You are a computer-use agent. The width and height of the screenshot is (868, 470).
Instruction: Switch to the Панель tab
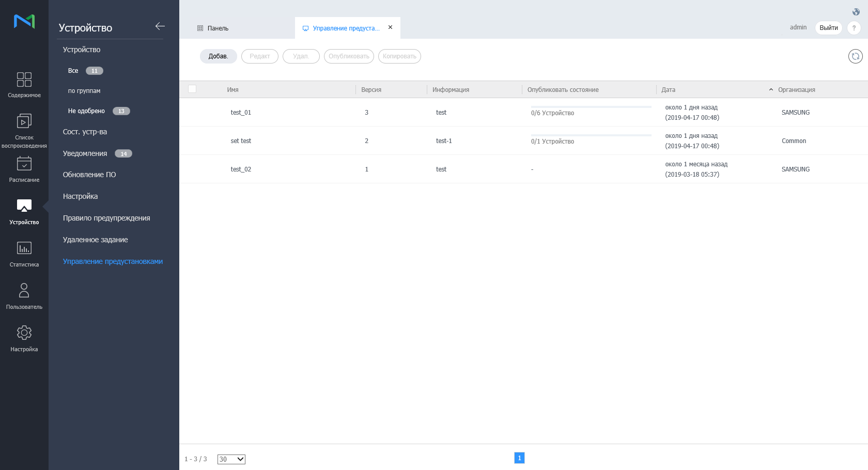coord(218,28)
